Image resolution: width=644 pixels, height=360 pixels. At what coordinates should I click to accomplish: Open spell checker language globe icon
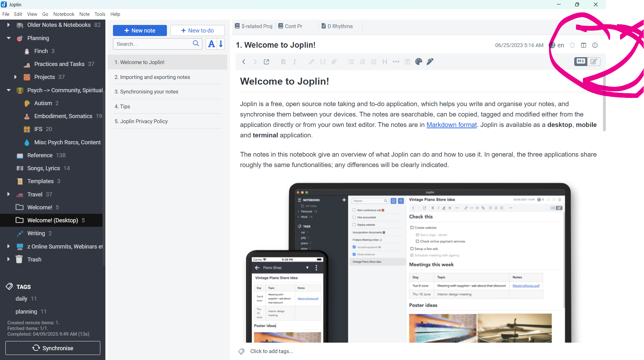(552, 45)
